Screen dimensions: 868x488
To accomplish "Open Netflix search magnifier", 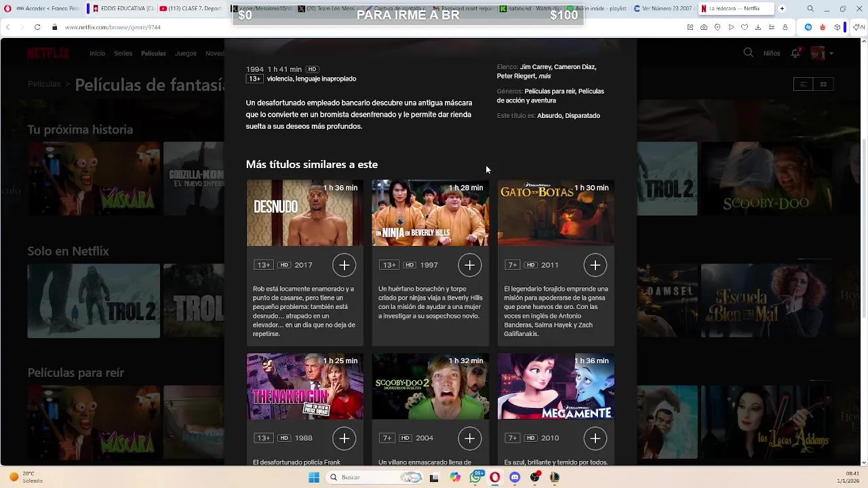I will pos(748,53).
